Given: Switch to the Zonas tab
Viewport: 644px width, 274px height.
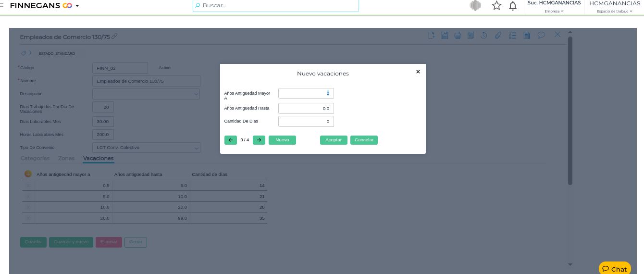Looking at the screenshot, I should pos(66,158).
